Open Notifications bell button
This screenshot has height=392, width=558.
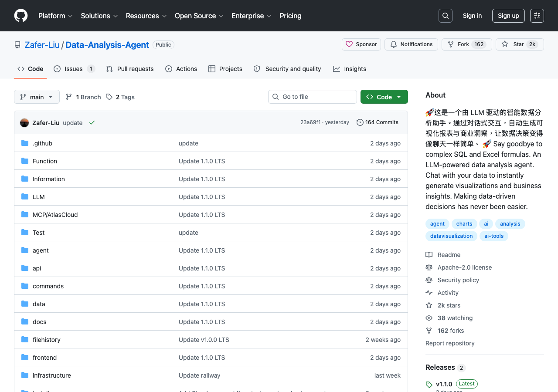click(x=412, y=44)
